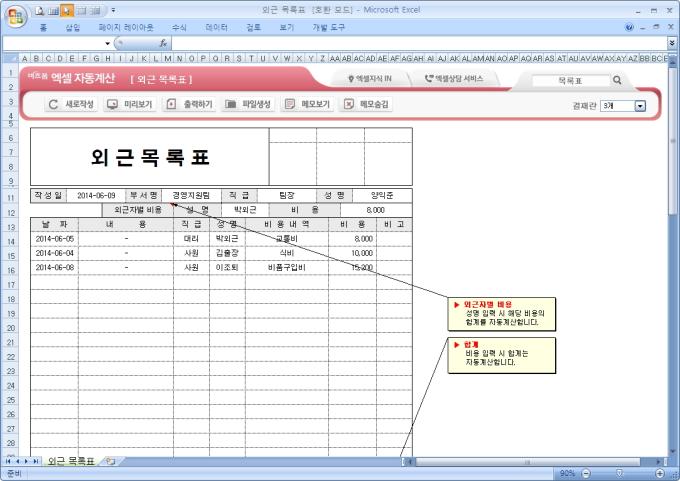This screenshot has width=680, height=481.
Task: Open the Name Box dropdown arrow
Action: (108, 43)
